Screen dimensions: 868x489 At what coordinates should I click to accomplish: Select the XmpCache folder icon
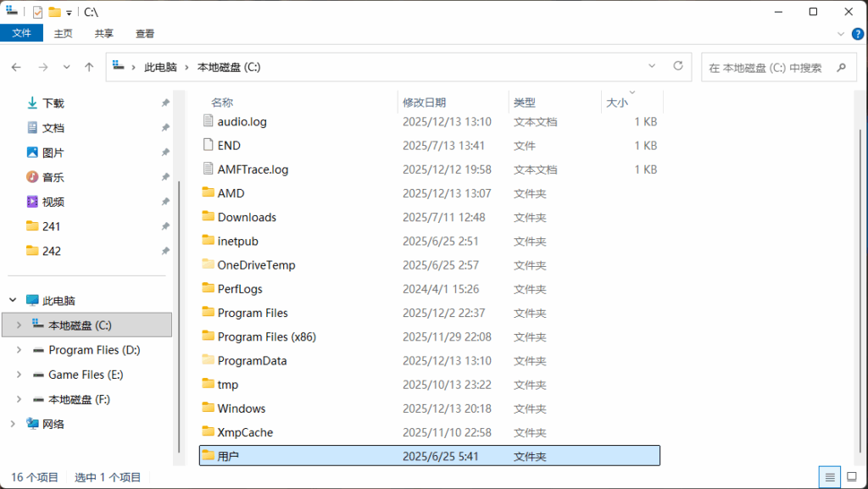coord(209,431)
